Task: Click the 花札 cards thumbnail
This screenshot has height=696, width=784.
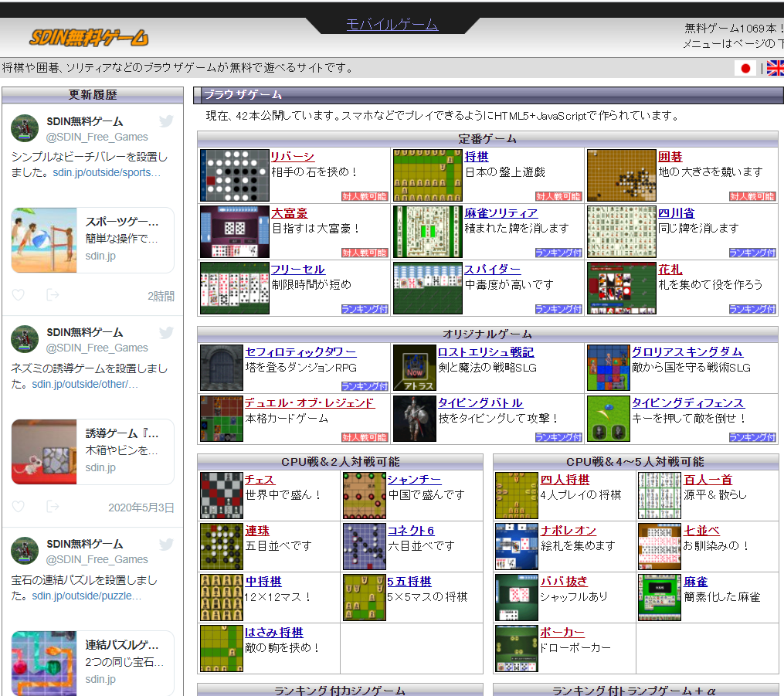Action: [622, 288]
